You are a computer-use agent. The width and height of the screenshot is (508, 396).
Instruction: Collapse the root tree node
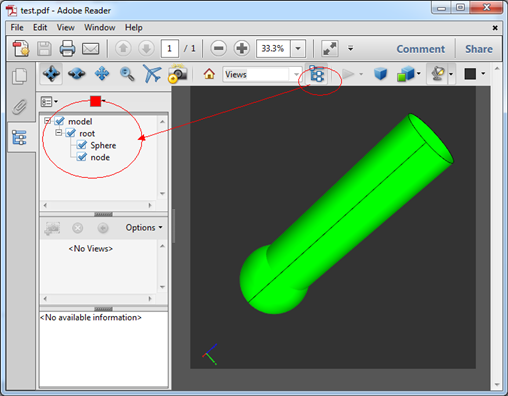(59, 133)
